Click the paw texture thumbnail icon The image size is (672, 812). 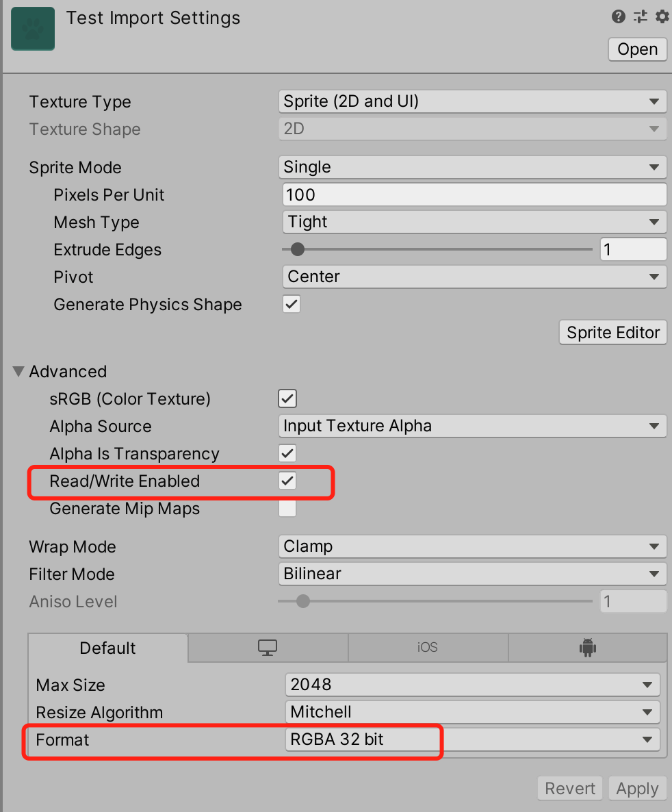32,29
